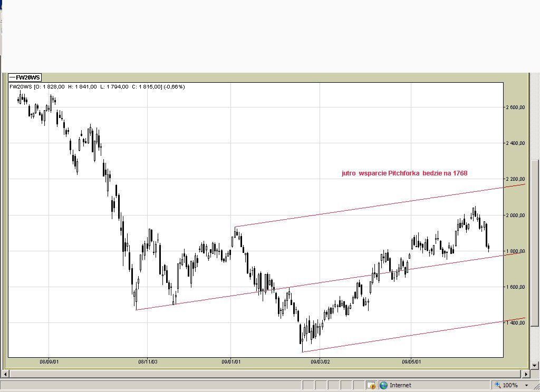
Task: Click the FW20WS OHLC quote header line
Action: (x=97, y=87)
